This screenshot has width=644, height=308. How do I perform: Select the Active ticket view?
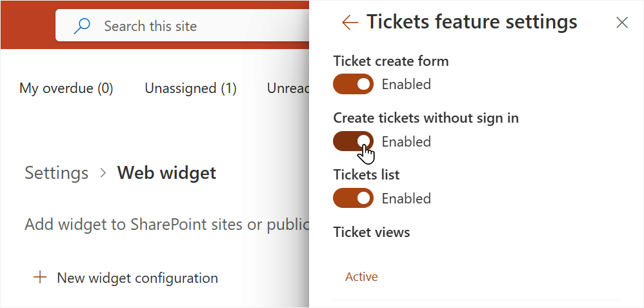point(361,277)
